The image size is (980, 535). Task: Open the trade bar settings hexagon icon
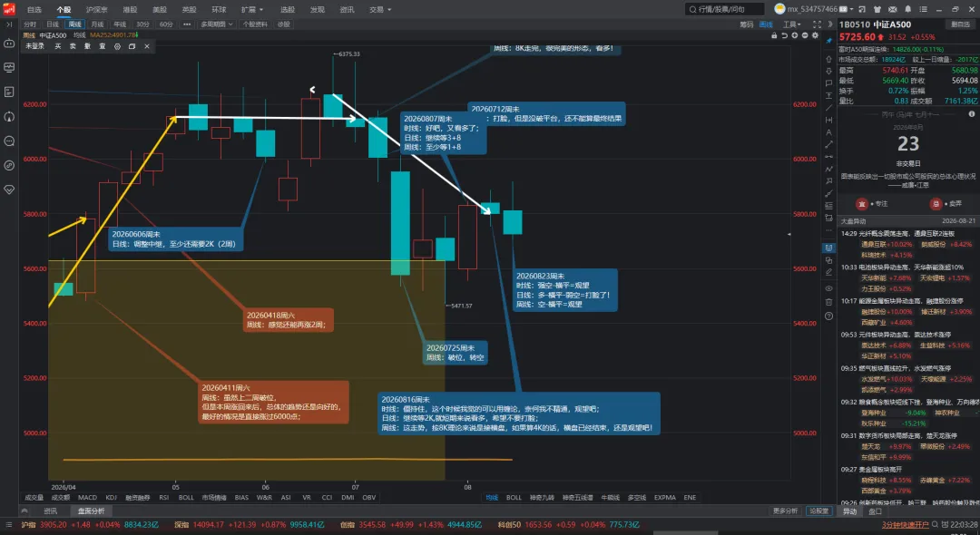tap(117, 46)
